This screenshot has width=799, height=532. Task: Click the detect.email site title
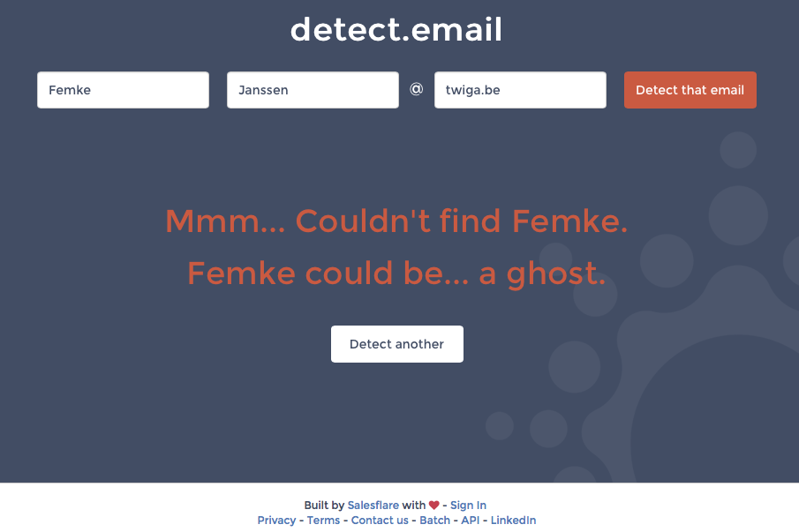click(x=396, y=30)
